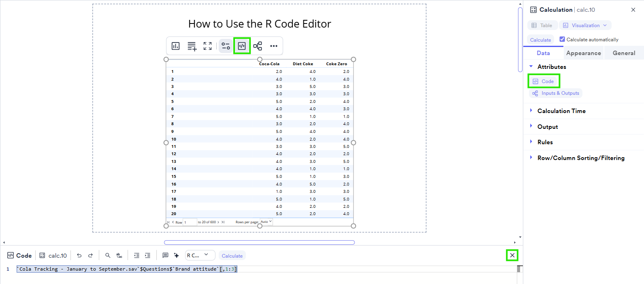The image size is (644, 284).
Task: Click the Diet Coke column header
Action: 303,64
